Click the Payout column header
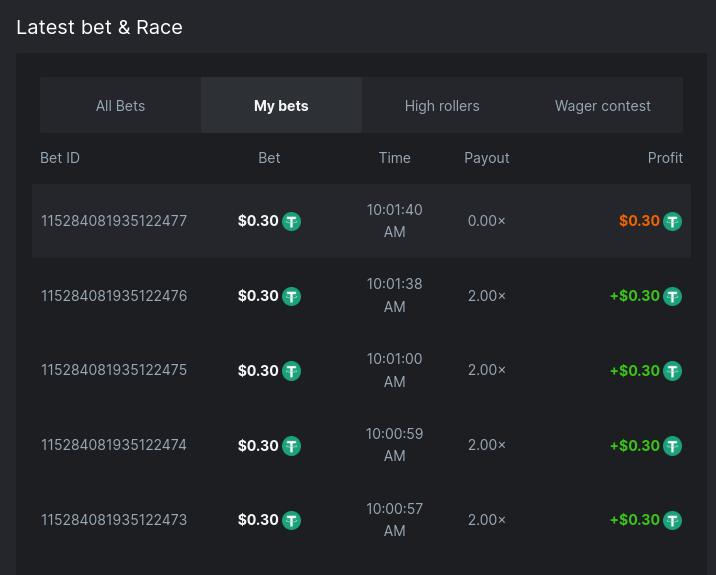This screenshot has height=575, width=716. tap(487, 158)
